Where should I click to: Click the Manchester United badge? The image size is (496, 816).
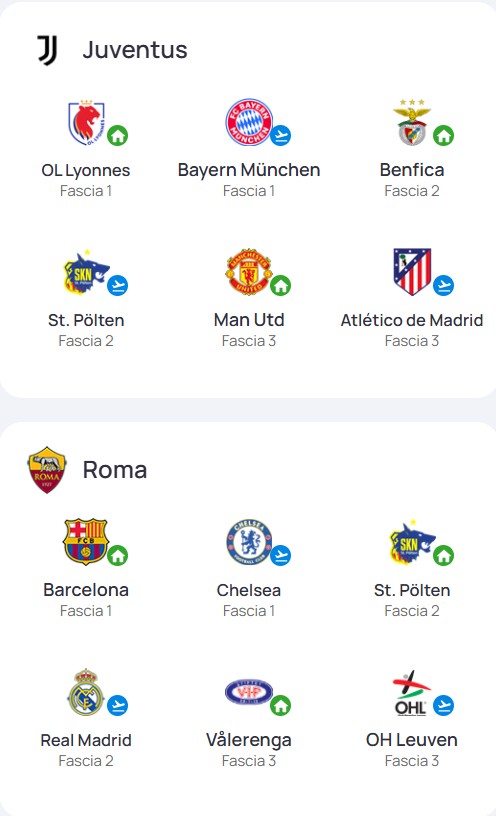click(249, 272)
